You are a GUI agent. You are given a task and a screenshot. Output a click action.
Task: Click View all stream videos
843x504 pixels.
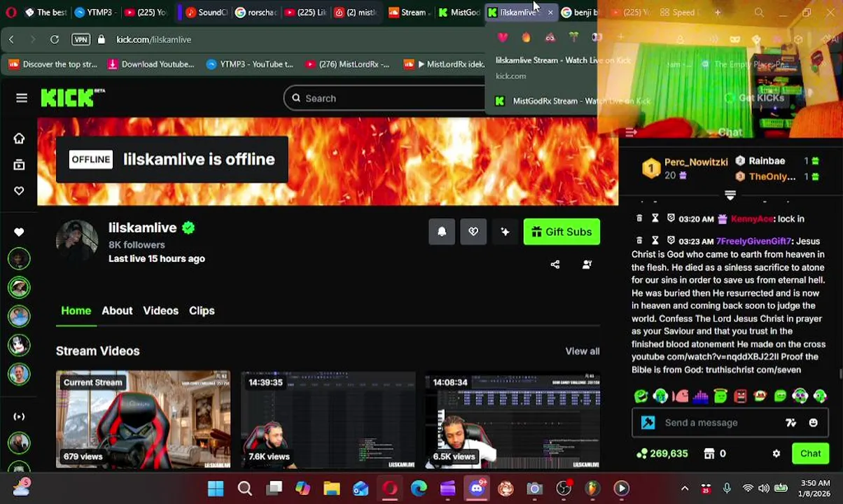583,351
